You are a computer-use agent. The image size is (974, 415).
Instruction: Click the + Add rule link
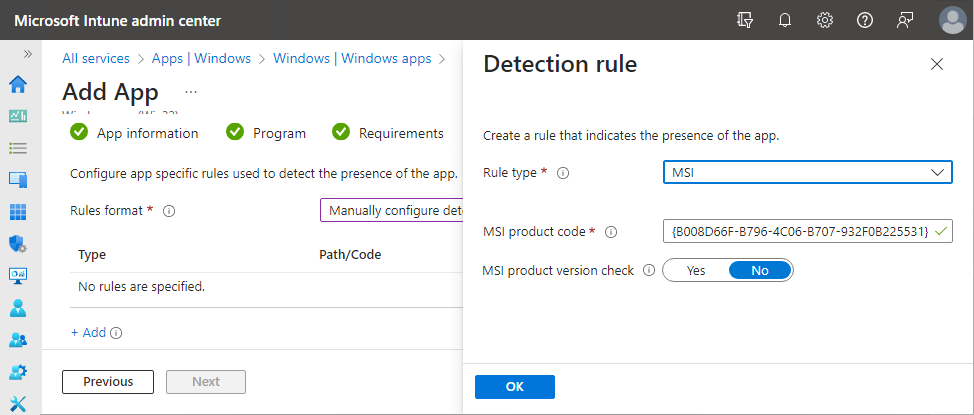[x=88, y=333]
